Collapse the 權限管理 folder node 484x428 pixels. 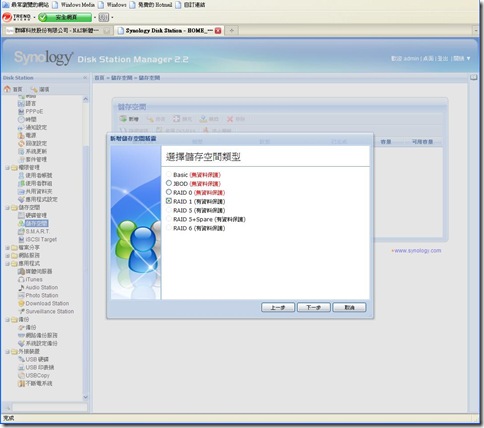7,167
